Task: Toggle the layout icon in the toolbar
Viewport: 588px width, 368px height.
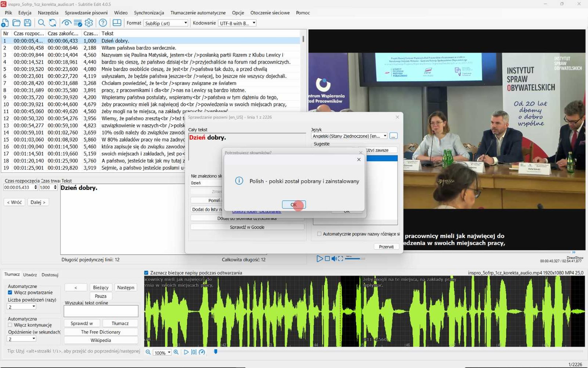Action: pos(117,23)
